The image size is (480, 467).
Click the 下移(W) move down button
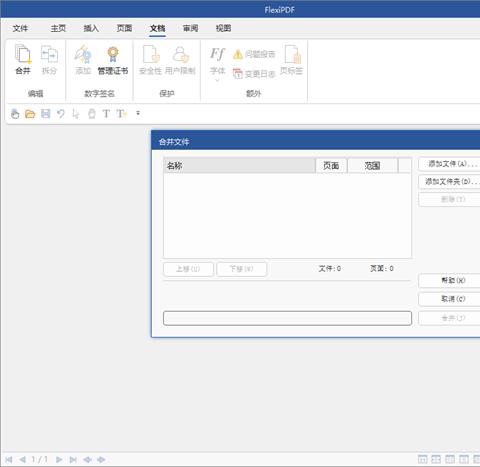242,269
